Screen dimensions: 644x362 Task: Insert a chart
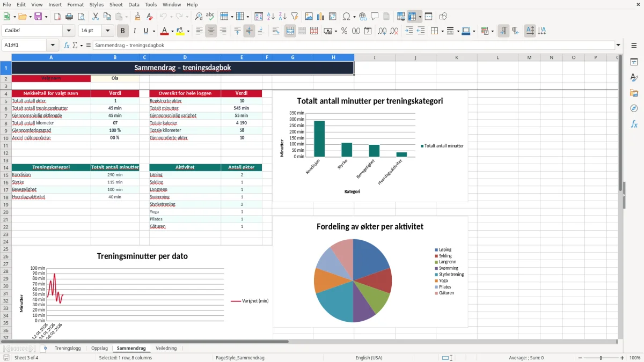[x=321, y=17]
